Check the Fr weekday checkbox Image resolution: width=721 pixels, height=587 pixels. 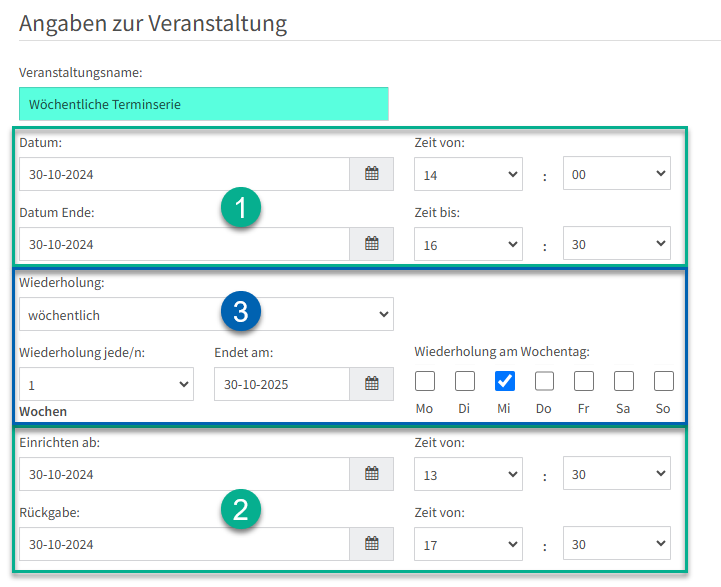(584, 381)
